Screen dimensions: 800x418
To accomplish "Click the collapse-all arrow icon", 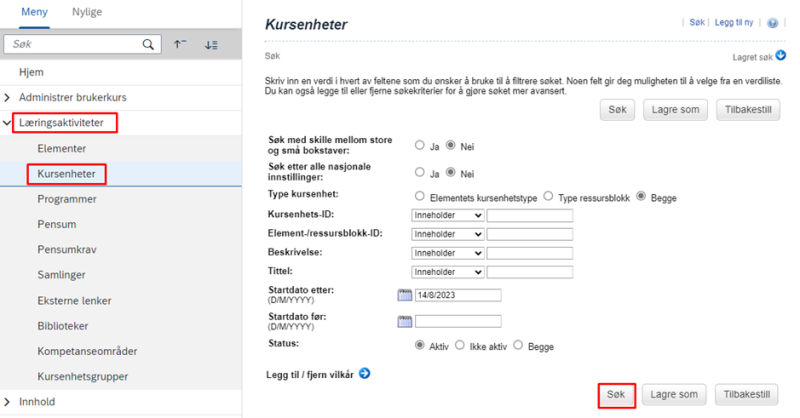I will click(180, 44).
